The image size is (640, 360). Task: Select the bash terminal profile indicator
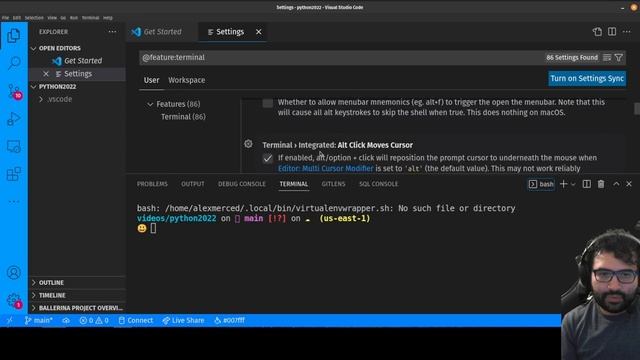pos(541,184)
